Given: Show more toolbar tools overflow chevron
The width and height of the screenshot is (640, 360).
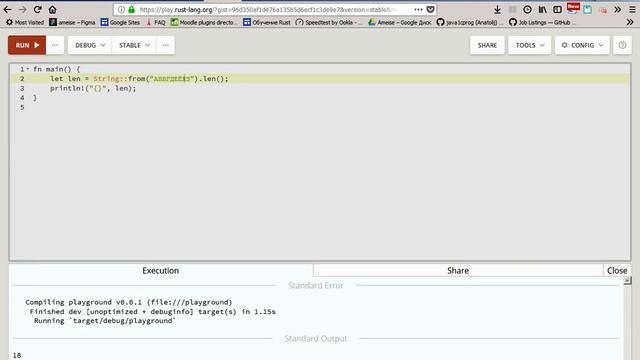Looking at the screenshot, I should (618, 9).
